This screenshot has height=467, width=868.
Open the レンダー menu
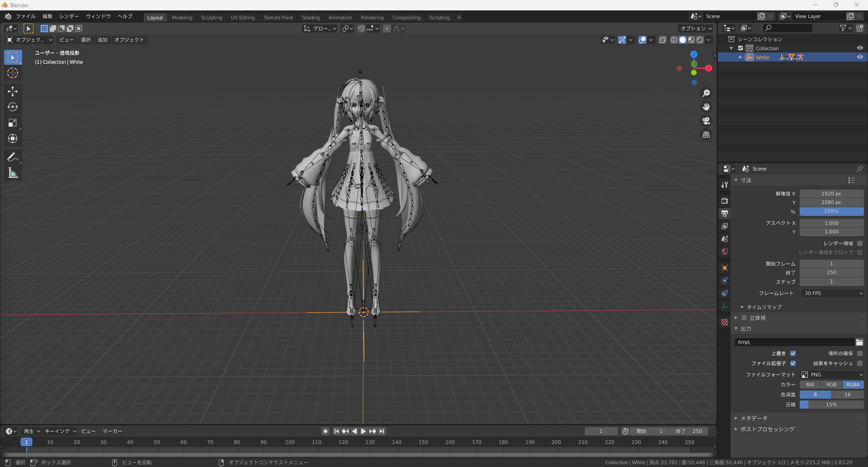click(x=69, y=16)
